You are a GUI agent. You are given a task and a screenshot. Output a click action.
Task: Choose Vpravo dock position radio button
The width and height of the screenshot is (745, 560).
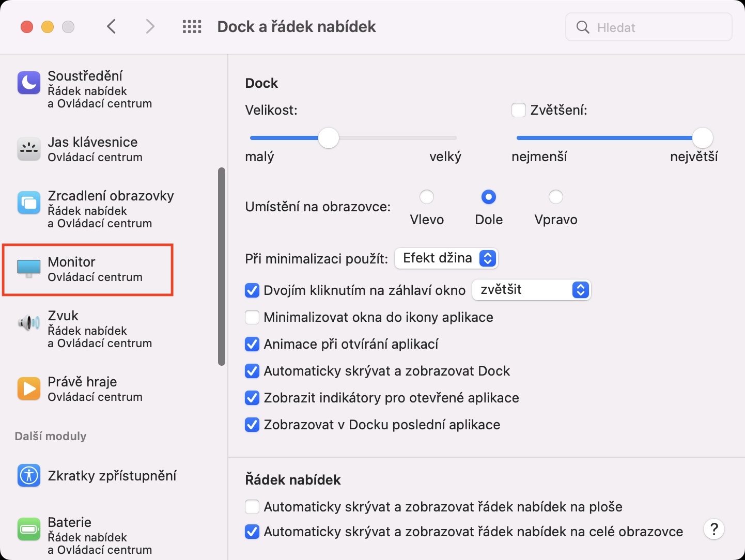tap(556, 197)
